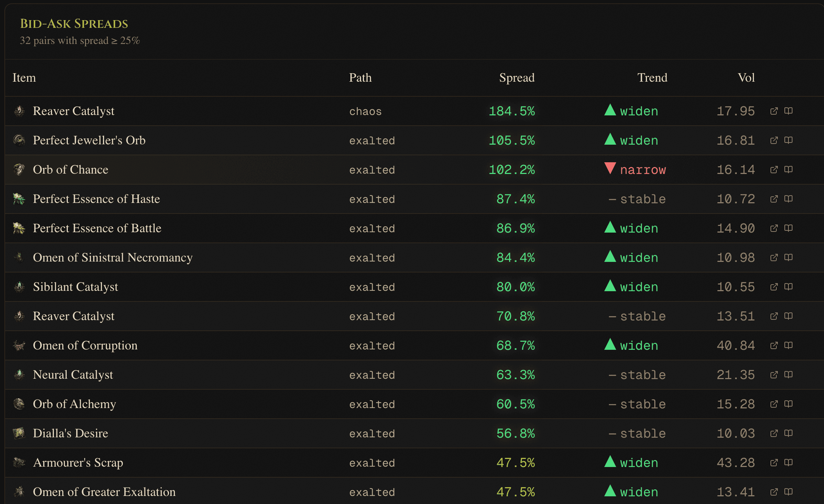Image resolution: width=824 pixels, height=504 pixels.
Task: Open external link for Perfect Jeweller's Orb
Action: click(x=774, y=140)
